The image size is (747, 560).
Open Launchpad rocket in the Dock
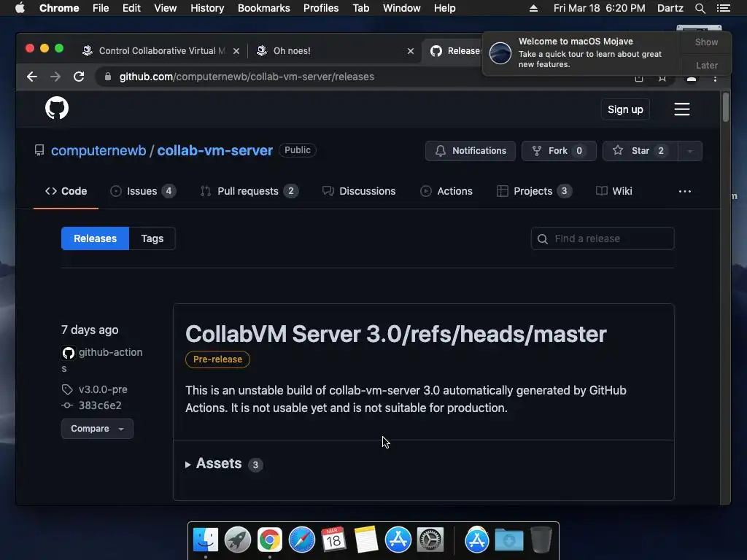pyautogui.click(x=238, y=540)
